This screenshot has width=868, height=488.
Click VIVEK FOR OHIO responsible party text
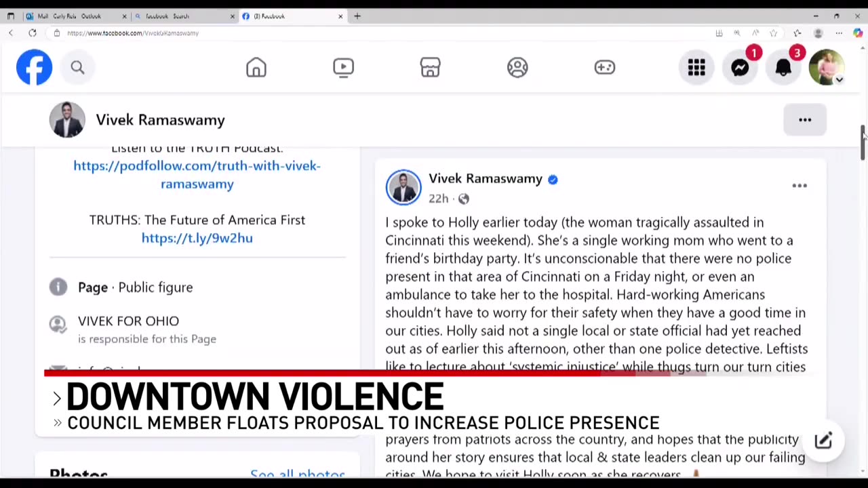pyautogui.click(x=128, y=321)
